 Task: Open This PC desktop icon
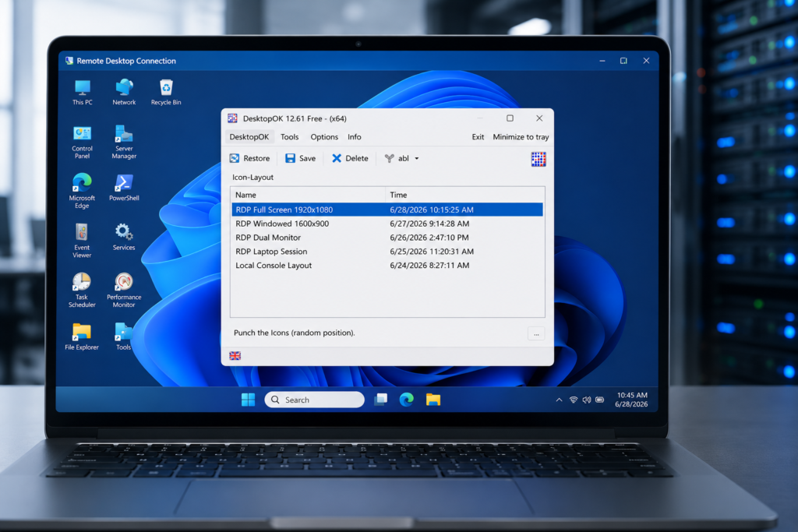pyautogui.click(x=82, y=92)
